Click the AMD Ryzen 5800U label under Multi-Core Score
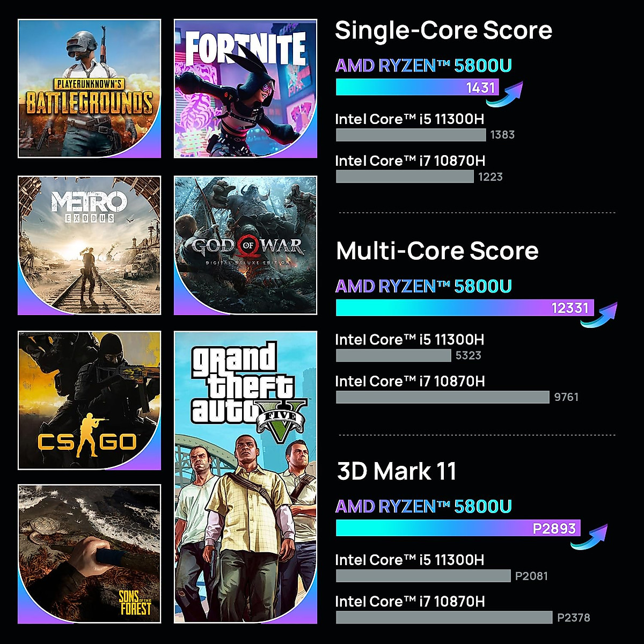Screen dimensions: 644x644 coord(423,286)
